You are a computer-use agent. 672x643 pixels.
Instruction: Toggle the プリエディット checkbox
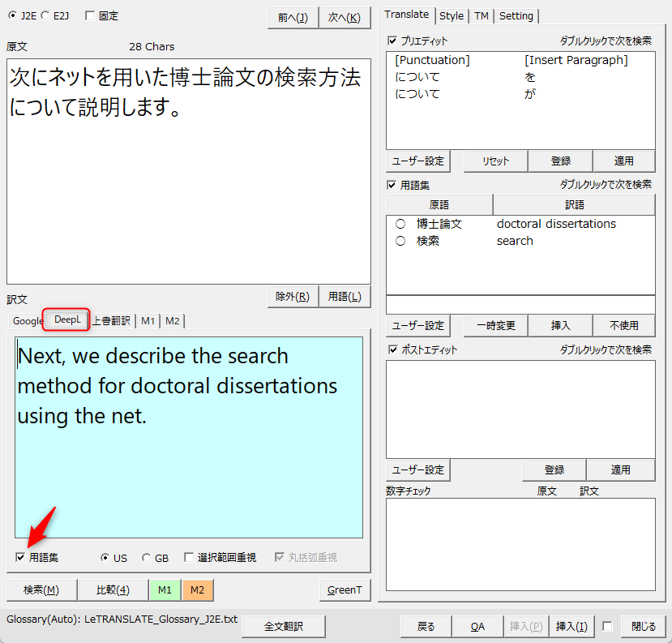click(x=393, y=41)
